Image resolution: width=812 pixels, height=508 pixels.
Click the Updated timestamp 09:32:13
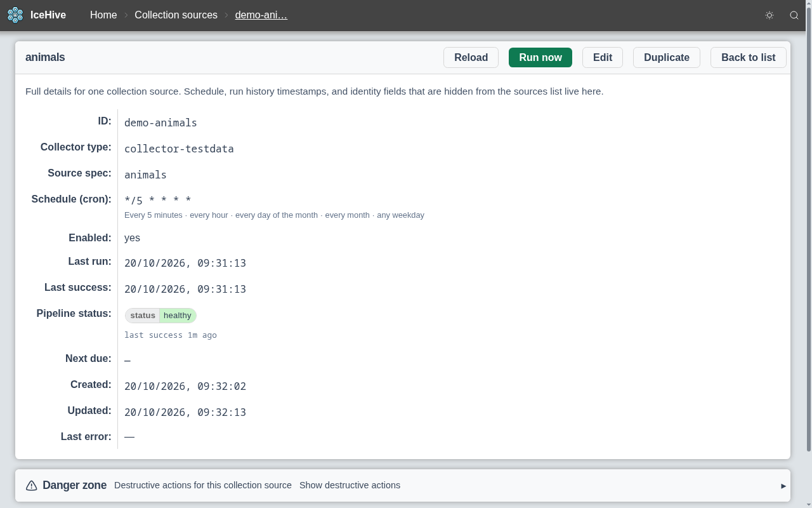pos(185,412)
